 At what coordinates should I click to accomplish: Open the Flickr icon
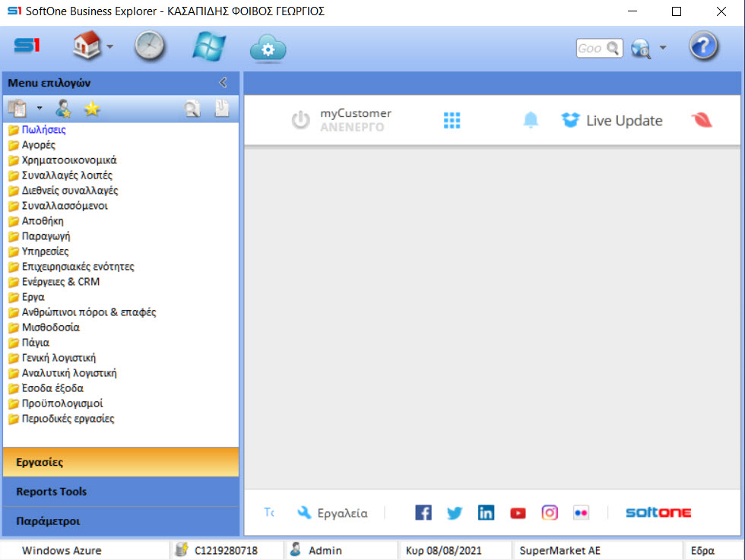point(581,512)
